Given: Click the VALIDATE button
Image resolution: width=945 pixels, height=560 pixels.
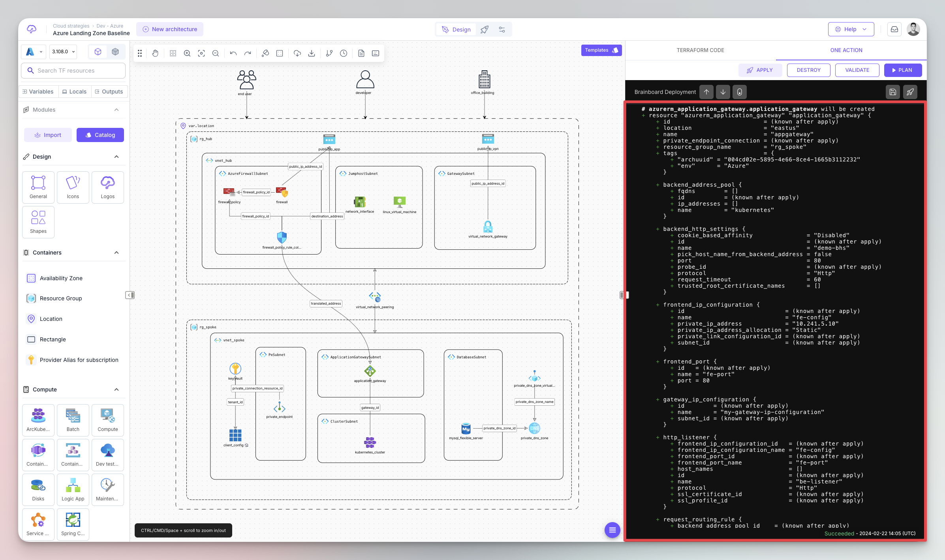Looking at the screenshot, I should [857, 70].
